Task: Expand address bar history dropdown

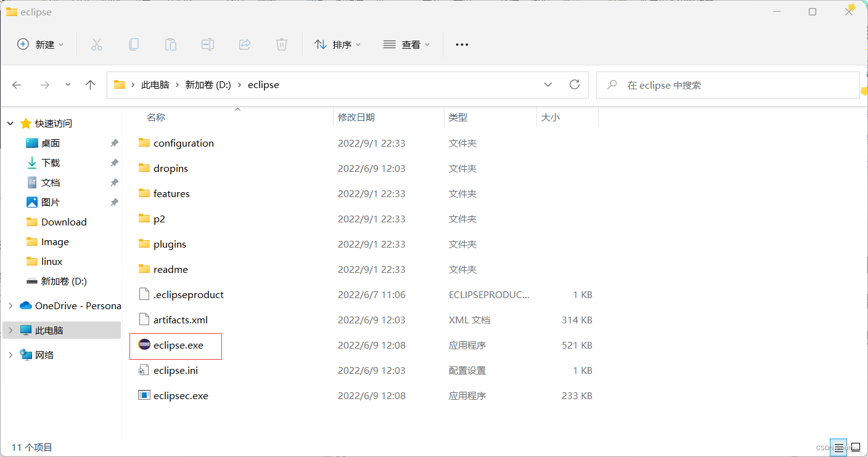Action: point(547,85)
